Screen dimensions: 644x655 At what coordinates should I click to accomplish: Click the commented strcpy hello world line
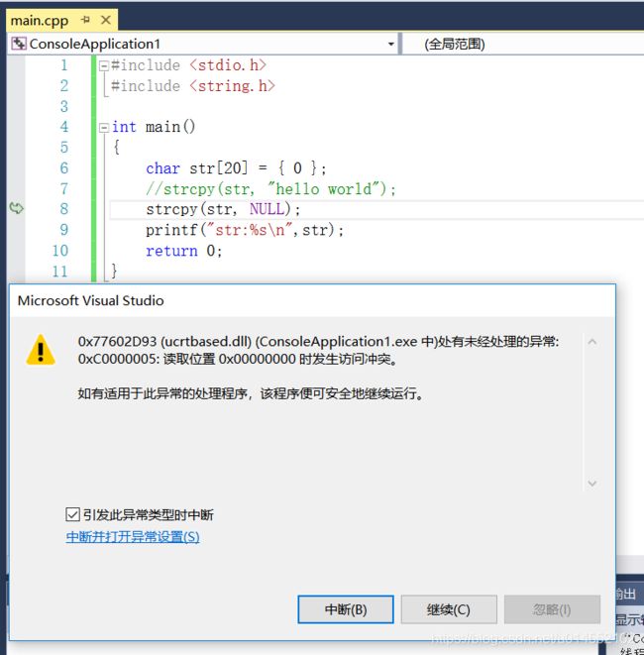[270, 189]
